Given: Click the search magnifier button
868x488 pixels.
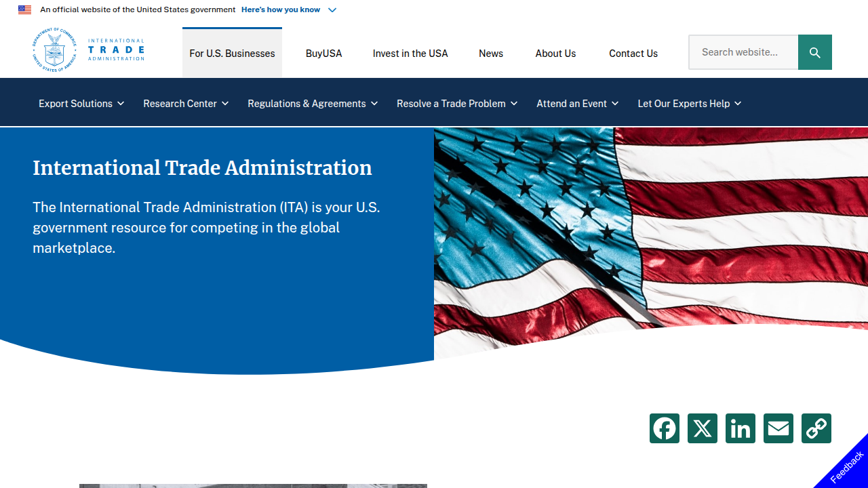Looking at the screenshot, I should (815, 52).
